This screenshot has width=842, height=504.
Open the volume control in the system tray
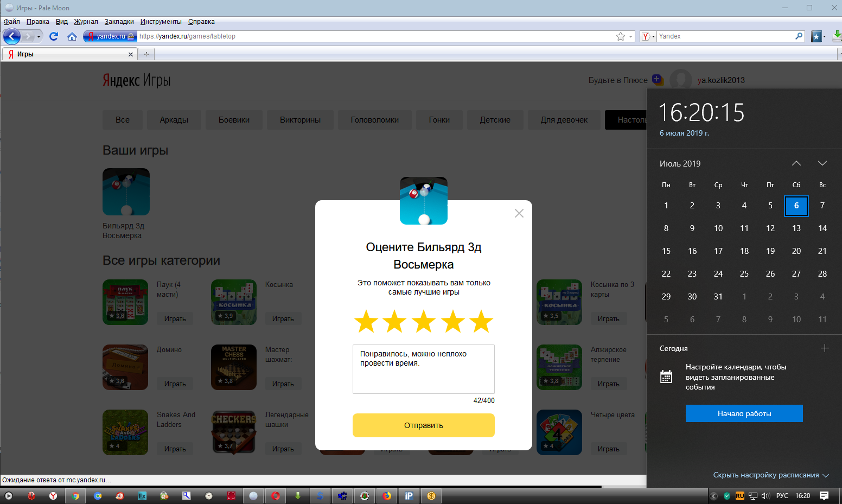coord(766,496)
